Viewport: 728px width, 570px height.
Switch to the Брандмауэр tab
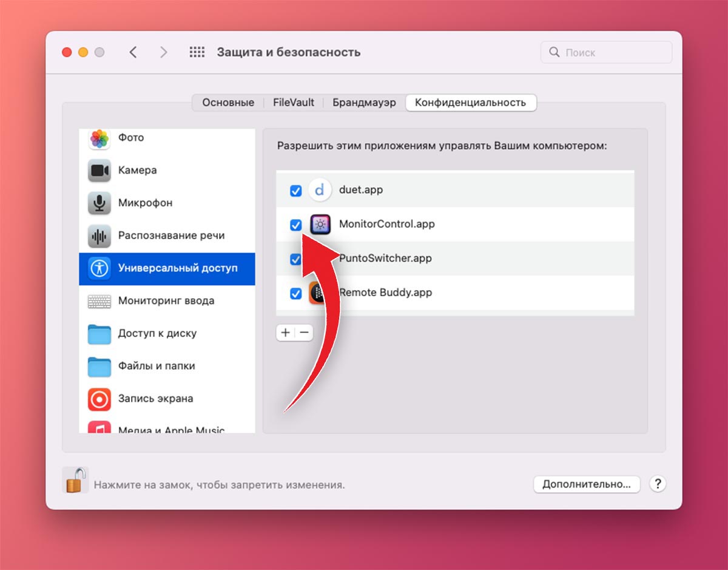click(x=364, y=103)
